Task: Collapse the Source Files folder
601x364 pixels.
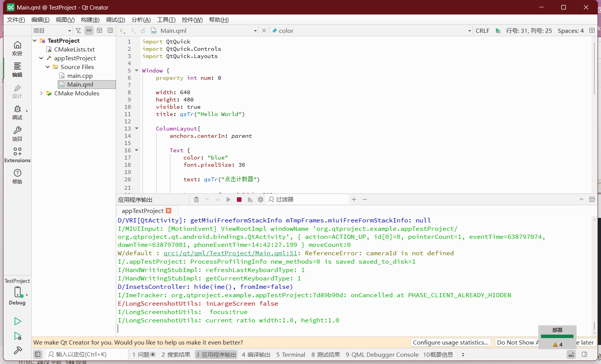Action: (48, 67)
